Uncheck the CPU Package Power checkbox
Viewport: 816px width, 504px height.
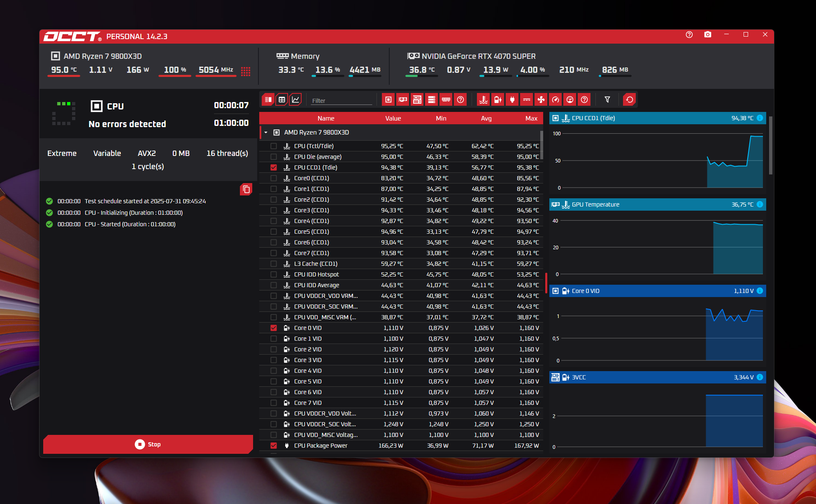point(274,446)
